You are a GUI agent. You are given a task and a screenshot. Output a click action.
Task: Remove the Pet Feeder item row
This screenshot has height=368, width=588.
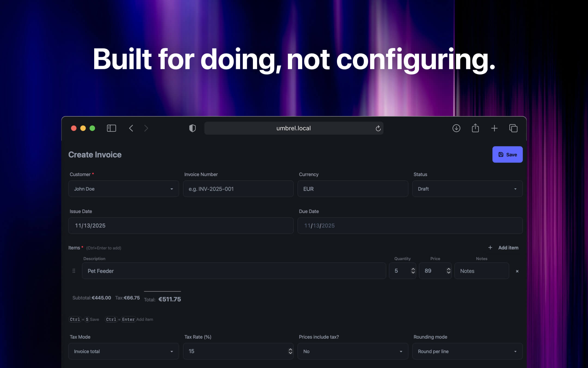pyautogui.click(x=517, y=271)
